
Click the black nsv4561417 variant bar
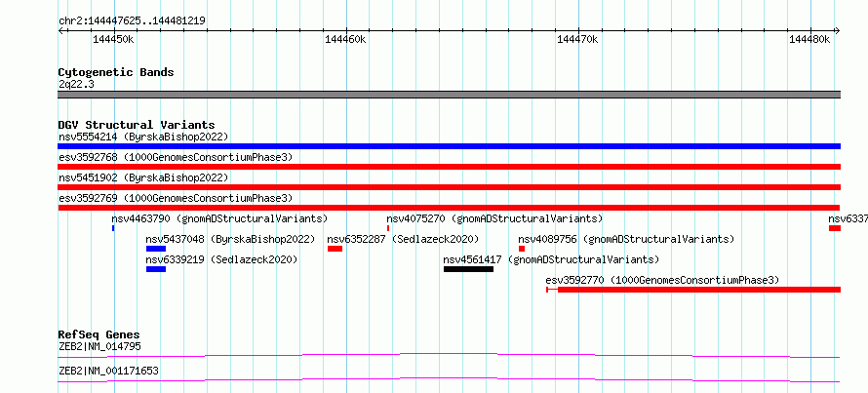pyautogui.click(x=468, y=269)
